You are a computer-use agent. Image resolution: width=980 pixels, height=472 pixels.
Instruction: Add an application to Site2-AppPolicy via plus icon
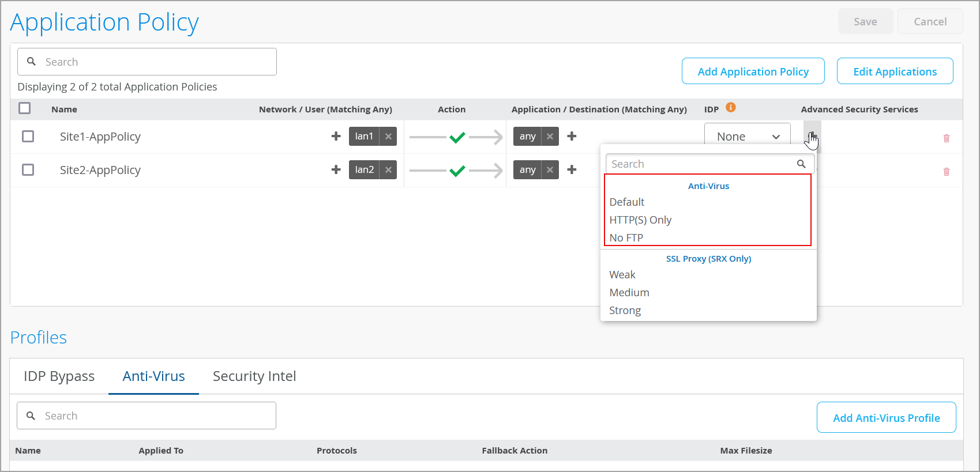point(572,170)
